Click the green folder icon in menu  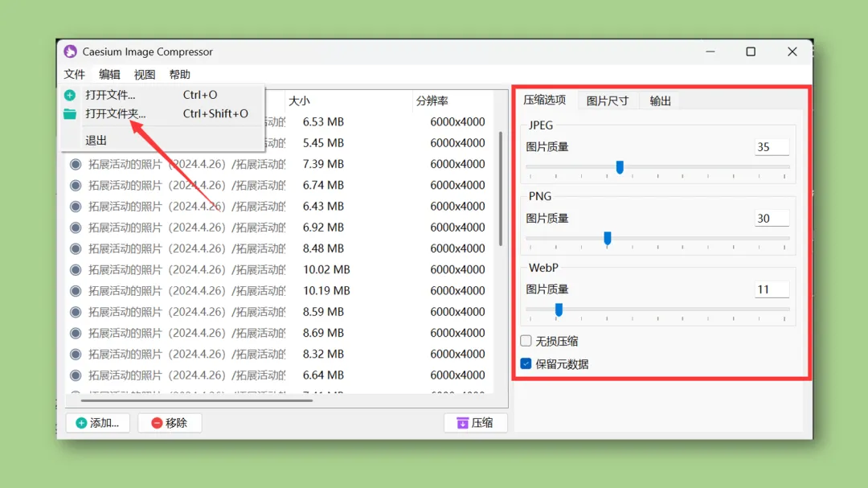(x=70, y=114)
